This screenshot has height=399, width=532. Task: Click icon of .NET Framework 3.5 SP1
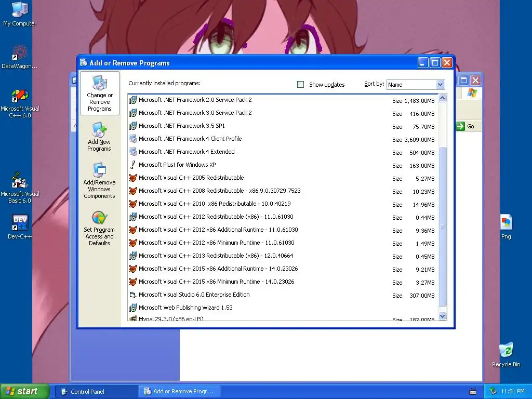(133, 126)
